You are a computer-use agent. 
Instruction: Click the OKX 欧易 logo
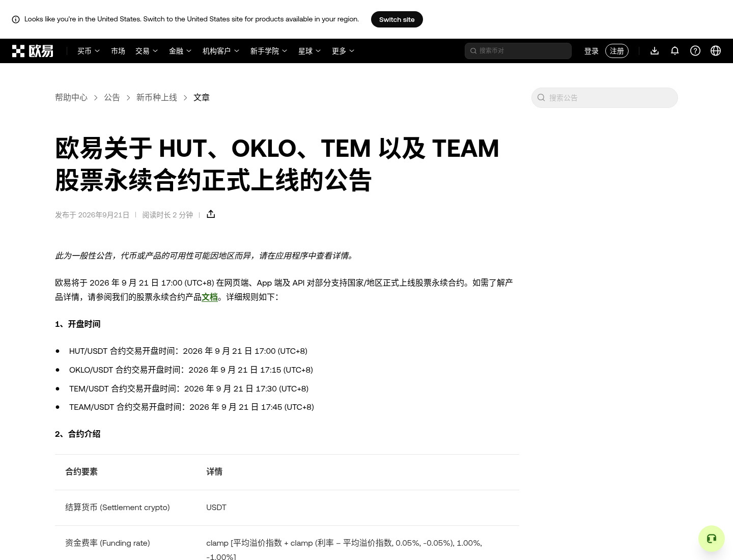33,51
